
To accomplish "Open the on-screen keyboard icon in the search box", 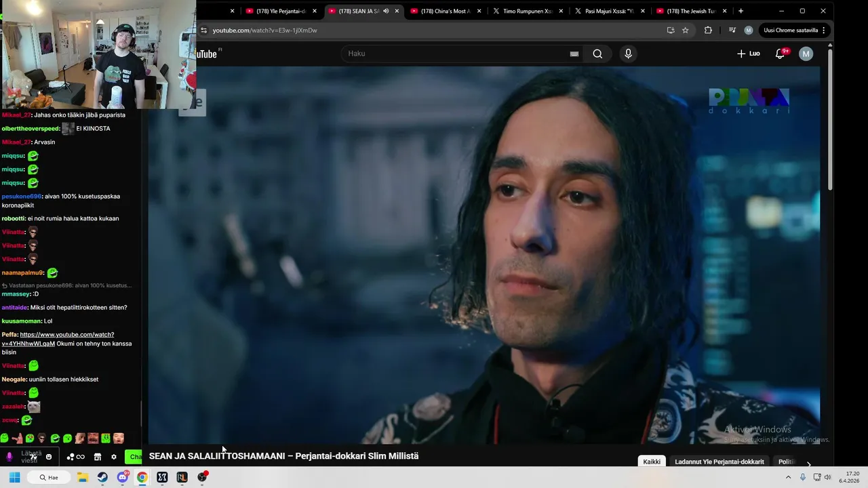I will 574,54.
